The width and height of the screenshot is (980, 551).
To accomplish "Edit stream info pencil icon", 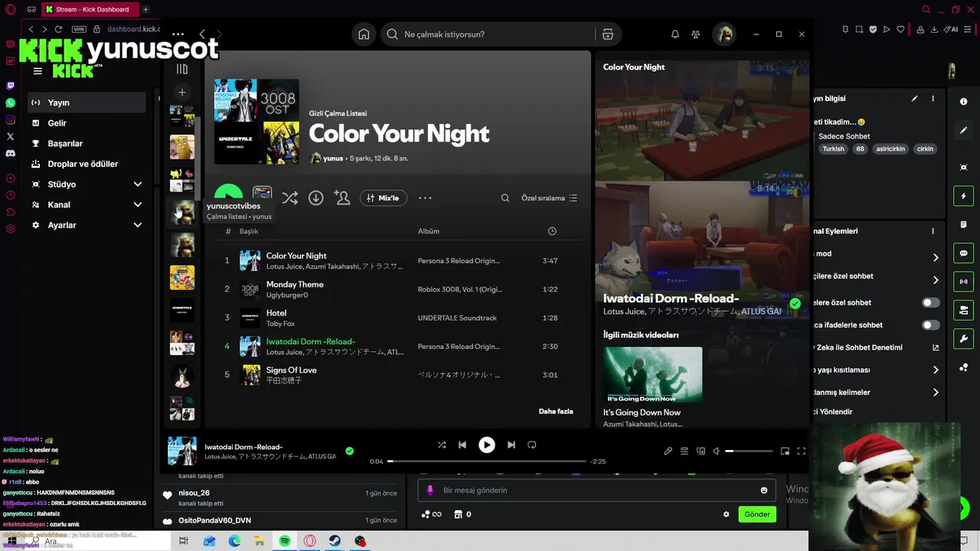I will (x=914, y=99).
